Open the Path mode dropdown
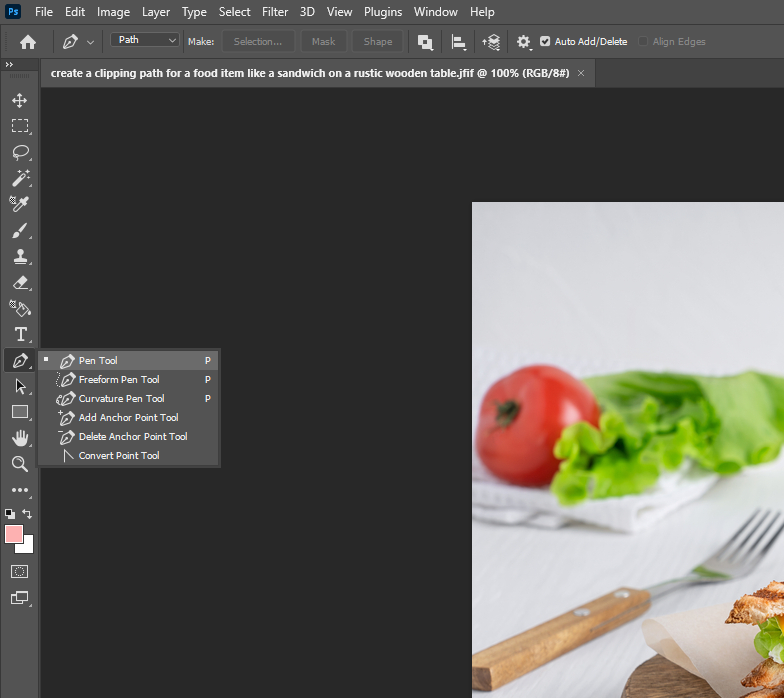The height and width of the screenshot is (698, 784). pyautogui.click(x=144, y=40)
